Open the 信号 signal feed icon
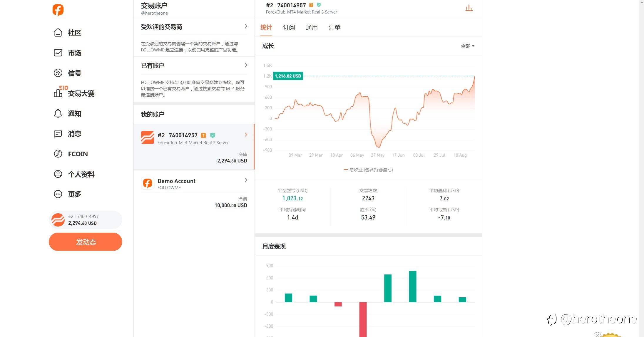The width and height of the screenshot is (644, 337). 58,73
